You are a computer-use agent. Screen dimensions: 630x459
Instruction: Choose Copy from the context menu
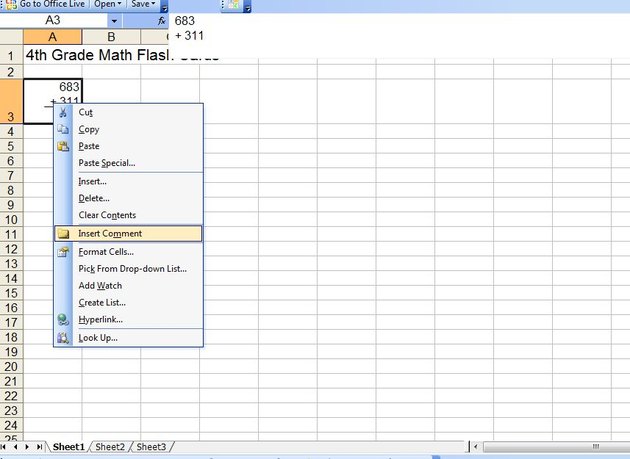pyautogui.click(x=128, y=129)
